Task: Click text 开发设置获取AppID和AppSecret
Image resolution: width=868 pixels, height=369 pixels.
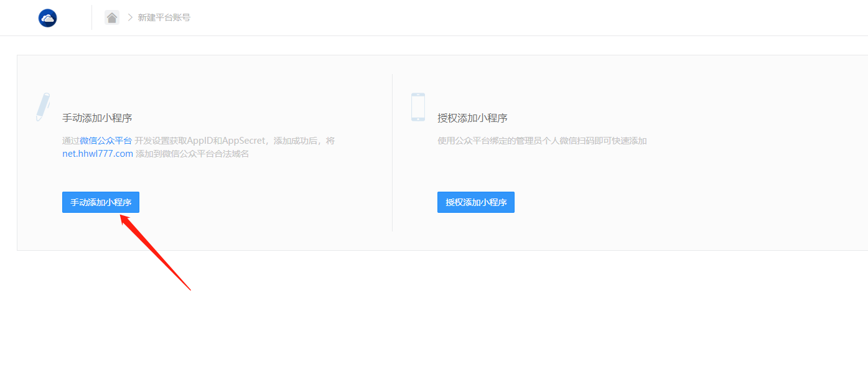Action: 200,141
